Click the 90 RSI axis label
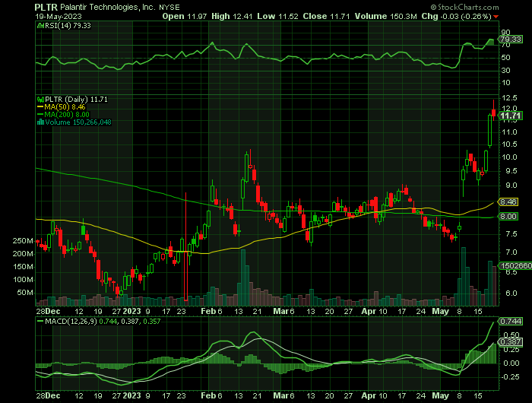Viewport: 532px width, 403px height. coord(506,33)
